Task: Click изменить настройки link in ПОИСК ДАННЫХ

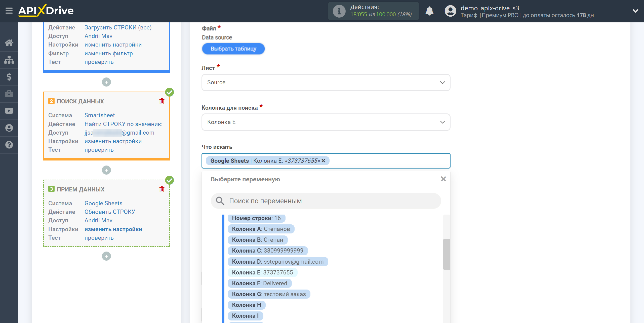Action: [113, 141]
